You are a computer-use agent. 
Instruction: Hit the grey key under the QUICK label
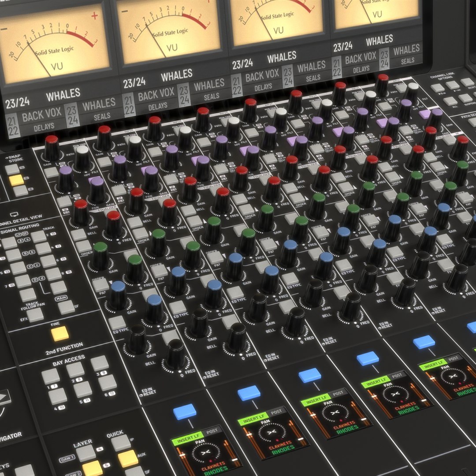(121, 443)
